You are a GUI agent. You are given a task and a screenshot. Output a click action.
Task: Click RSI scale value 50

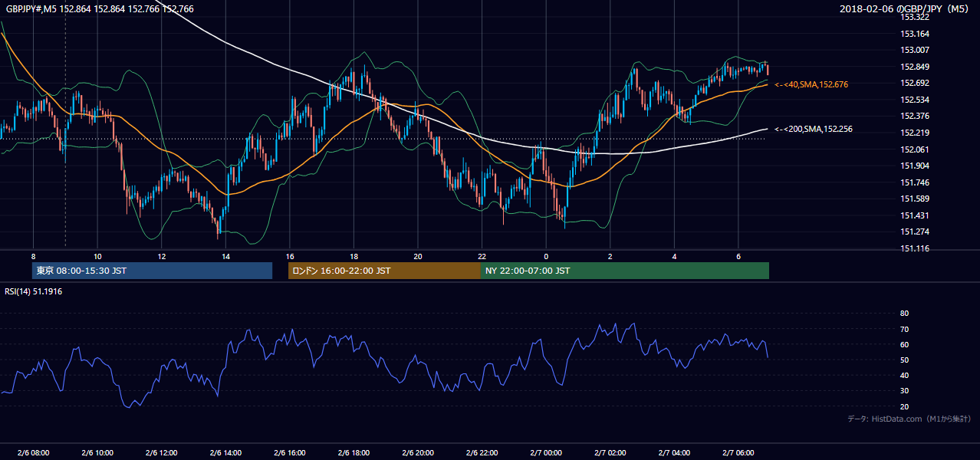[x=905, y=360]
